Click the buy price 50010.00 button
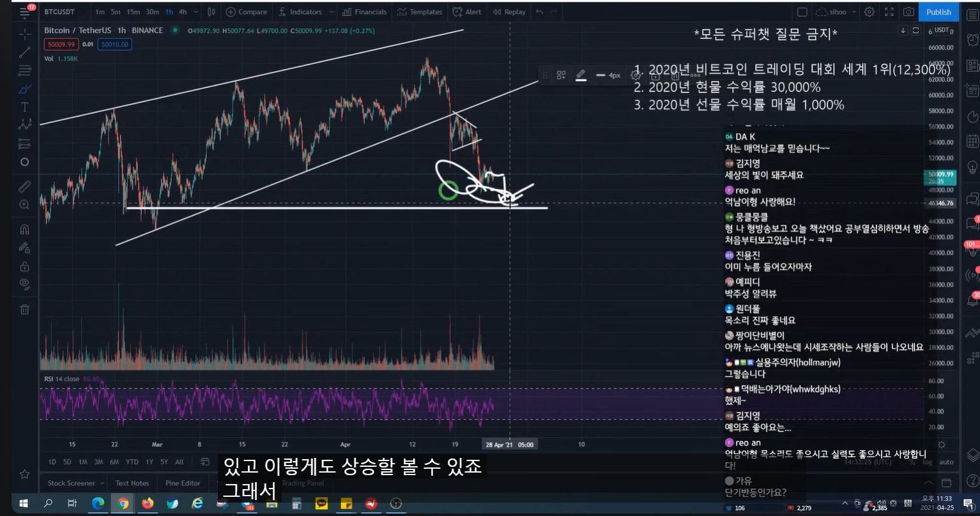The height and width of the screenshot is (516, 980). point(114,44)
